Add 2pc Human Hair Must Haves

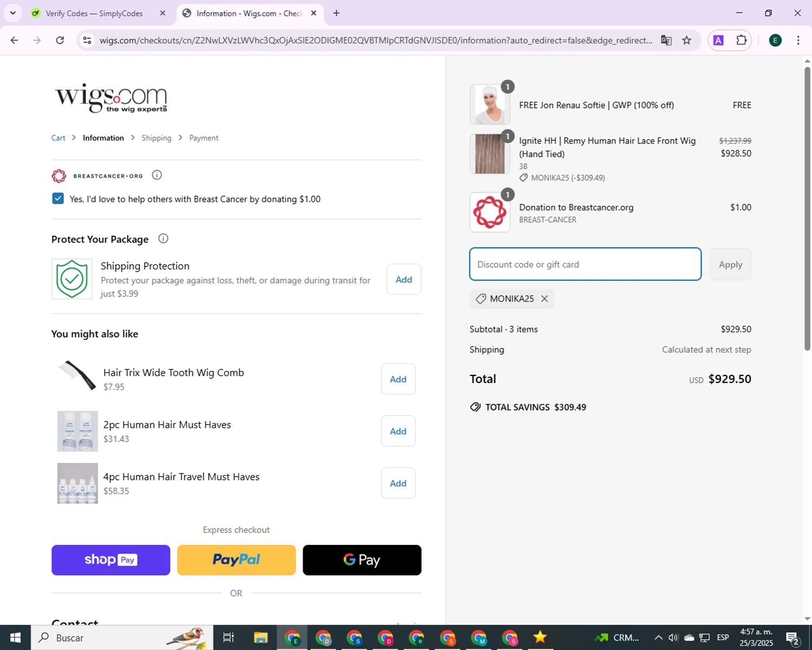click(398, 431)
